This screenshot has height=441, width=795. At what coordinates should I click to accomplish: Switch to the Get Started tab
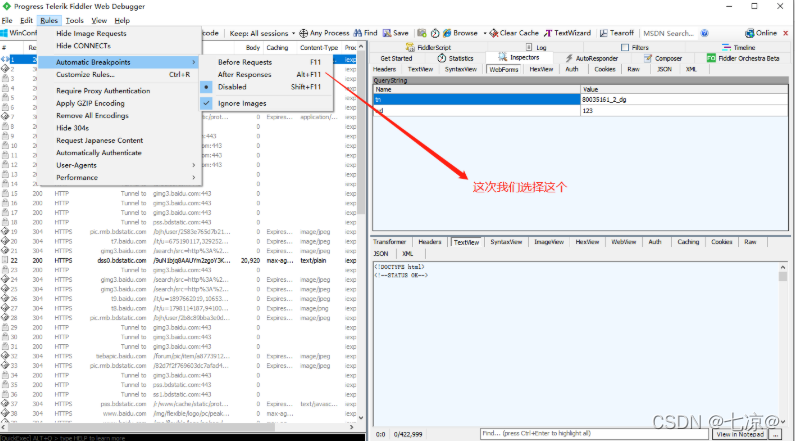point(396,58)
